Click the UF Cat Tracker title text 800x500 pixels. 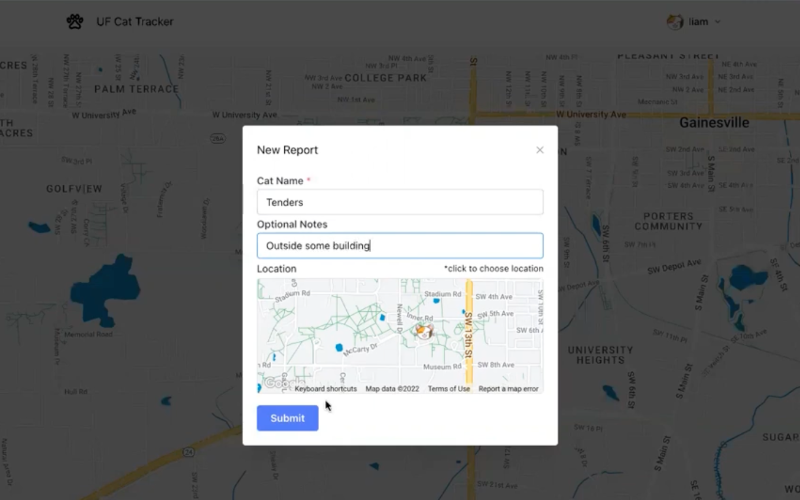(134, 22)
